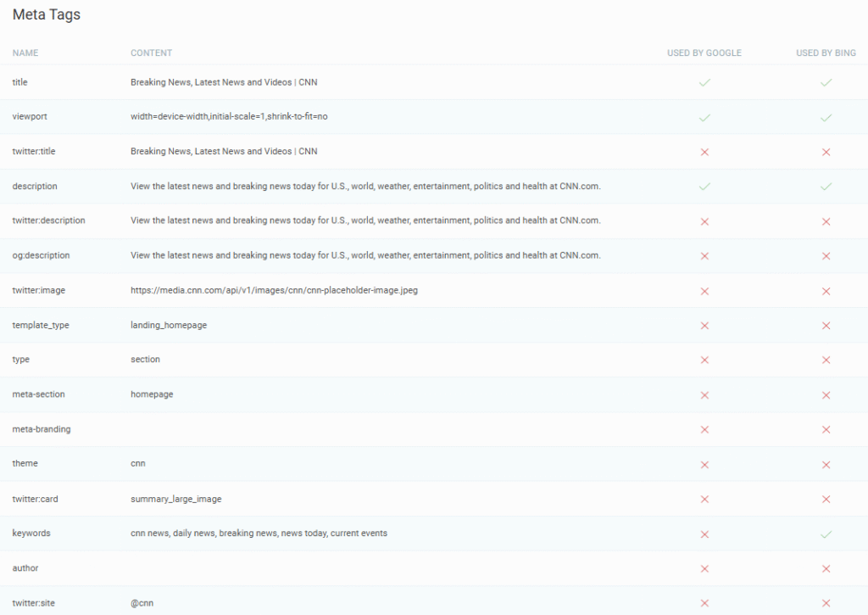Click Bing cross in the twitter:title row
Image resolution: width=868 pixels, height=615 pixels.
(x=826, y=152)
